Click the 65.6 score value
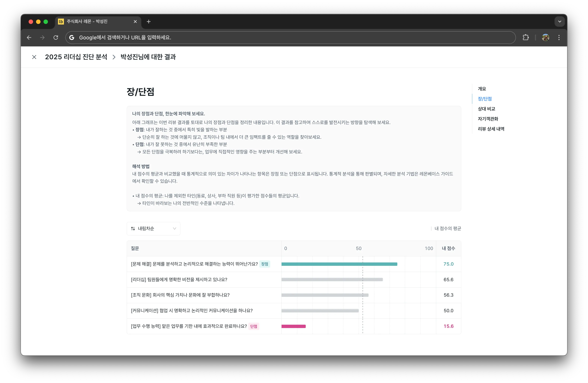Image resolution: width=588 pixels, height=383 pixels. (x=448, y=280)
